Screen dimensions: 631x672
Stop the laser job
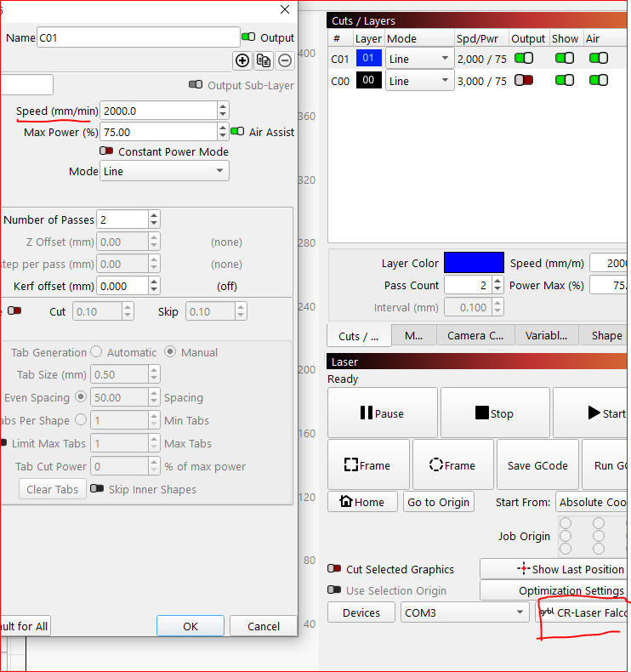tap(494, 413)
